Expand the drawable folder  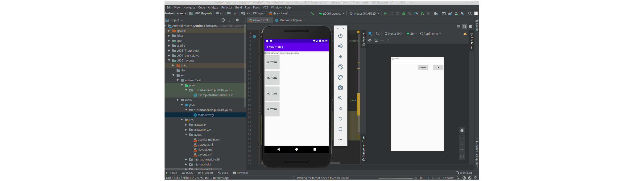point(186,125)
